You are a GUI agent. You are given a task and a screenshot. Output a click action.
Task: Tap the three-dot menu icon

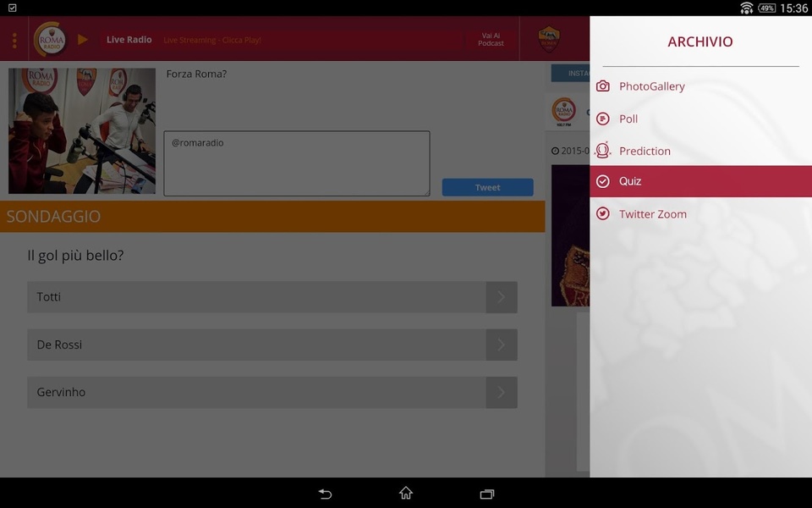(x=14, y=40)
